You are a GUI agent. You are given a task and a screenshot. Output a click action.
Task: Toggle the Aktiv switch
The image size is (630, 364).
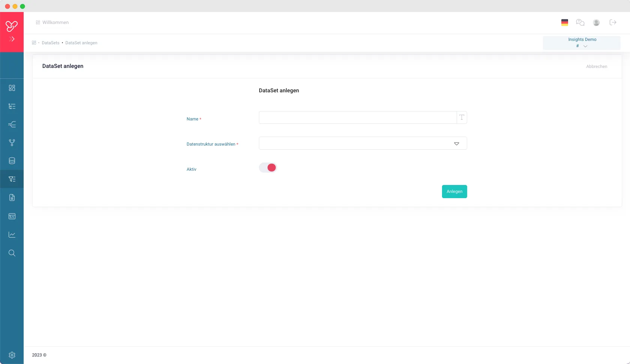[x=268, y=168]
